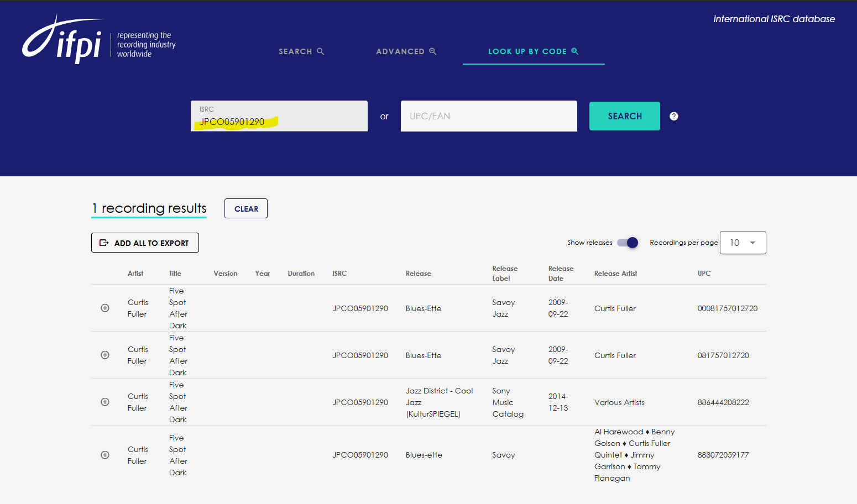This screenshot has width=857, height=504.
Task: Focus the UPC/EAN input field
Action: point(489,116)
